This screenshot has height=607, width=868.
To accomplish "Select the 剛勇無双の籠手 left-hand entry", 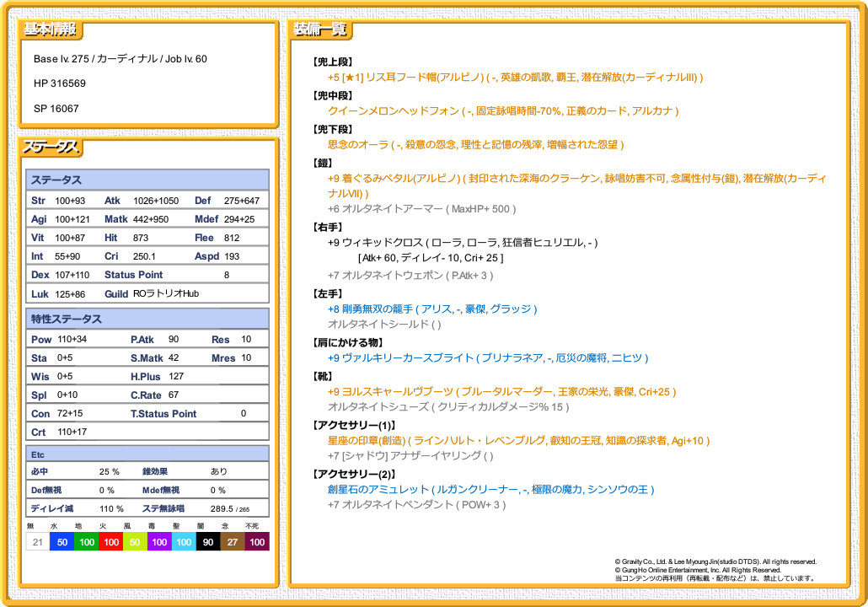I will [x=431, y=309].
